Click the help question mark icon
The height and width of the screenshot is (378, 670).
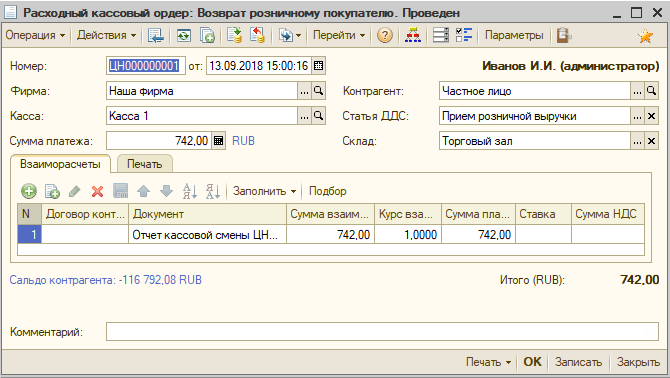click(385, 35)
